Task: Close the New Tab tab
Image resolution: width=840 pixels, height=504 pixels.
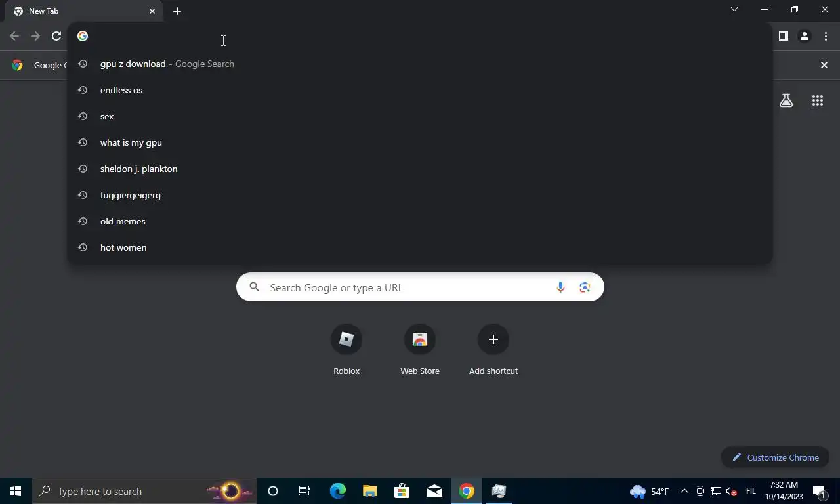Action: (152, 11)
